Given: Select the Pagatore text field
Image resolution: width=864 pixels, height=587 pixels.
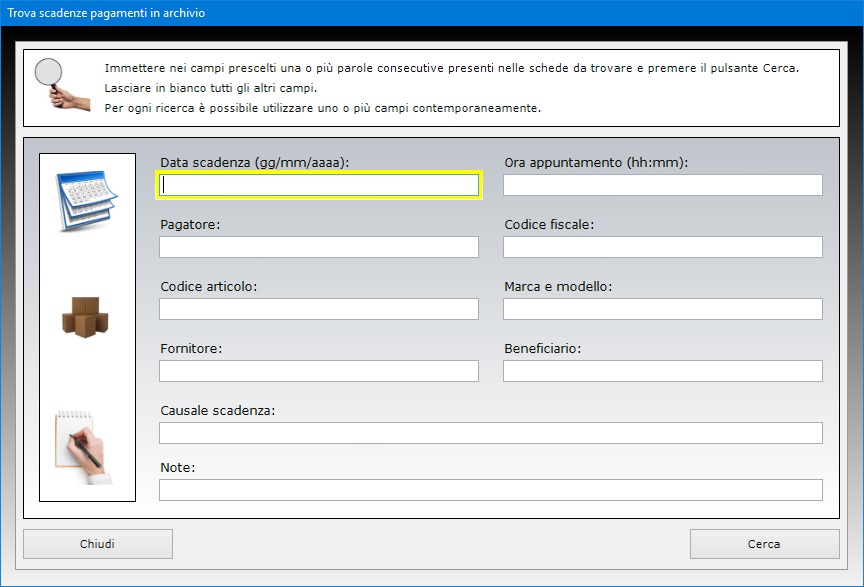Looking at the screenshot, I should pyautogui.click(x=319, y=247).
